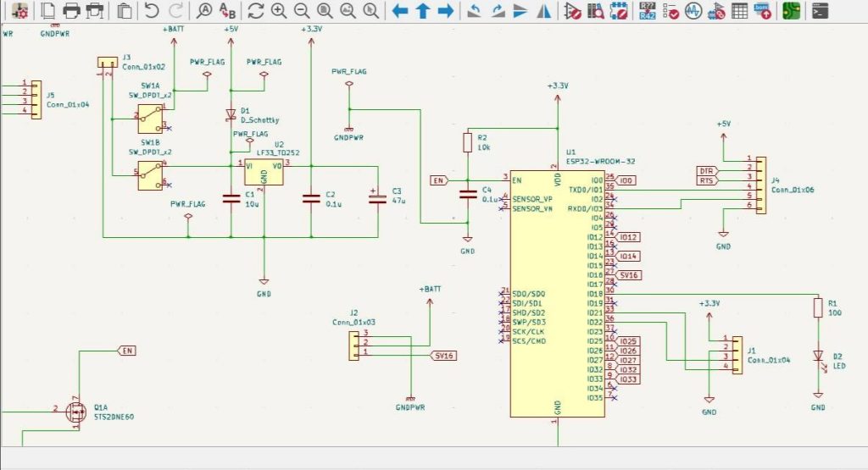Open Find and Replace tool
This screenshot has width=868, height=470.
click(x=227, y=11)
